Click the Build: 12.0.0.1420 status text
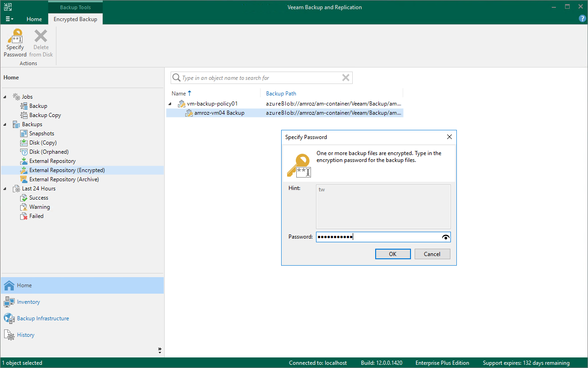 pyautogui.click(x=382, y=363)
